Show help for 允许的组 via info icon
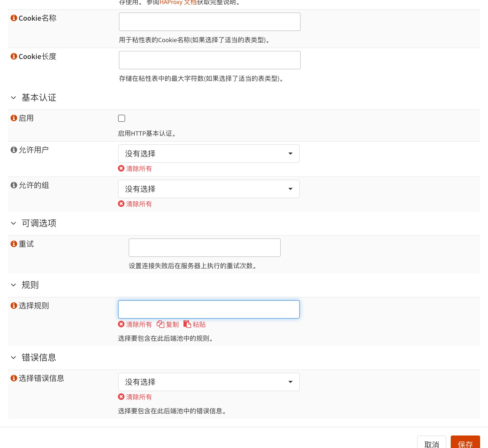This screenshot has height=448, width=488. coord(14,185)
